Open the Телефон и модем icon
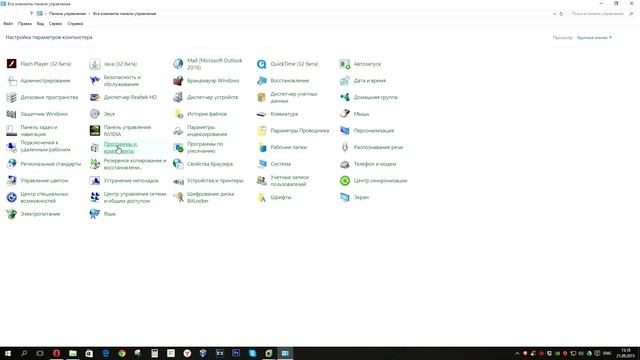The height and width of the screenshot is (360, 640). point(344,164)
